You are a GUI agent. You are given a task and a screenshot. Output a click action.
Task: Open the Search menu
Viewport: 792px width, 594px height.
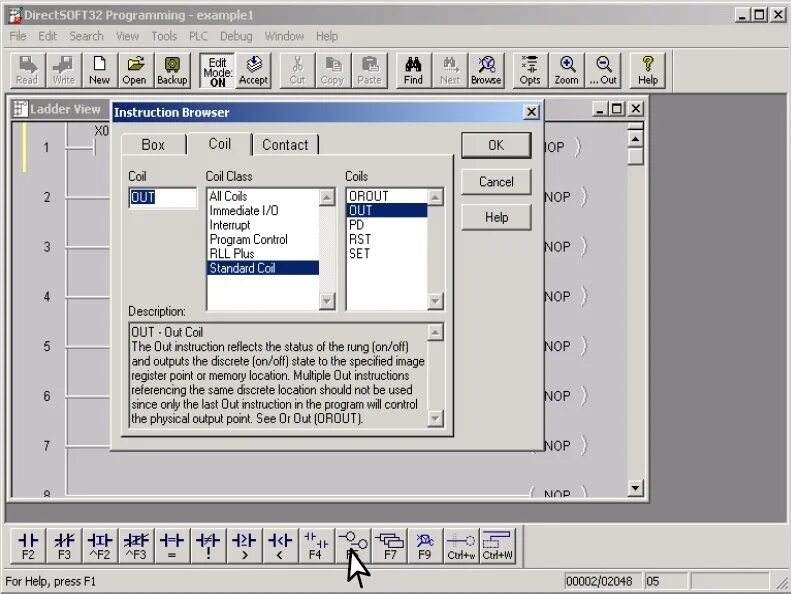point(86,36)
